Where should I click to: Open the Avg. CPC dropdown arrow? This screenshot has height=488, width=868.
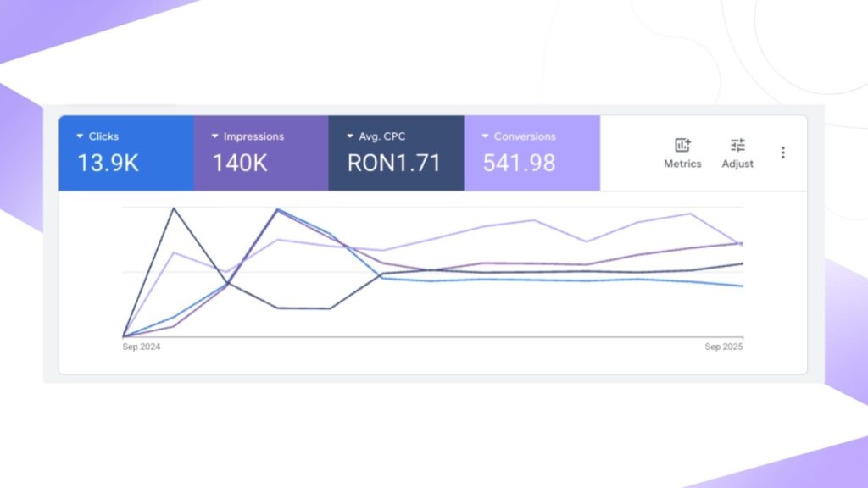[350, 136]
